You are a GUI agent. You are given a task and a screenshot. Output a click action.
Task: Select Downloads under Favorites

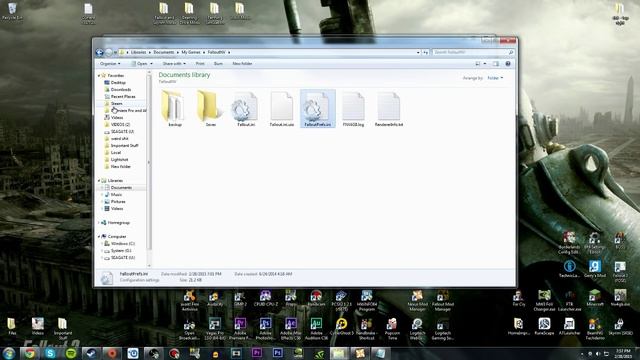click(x=121, y=89)
